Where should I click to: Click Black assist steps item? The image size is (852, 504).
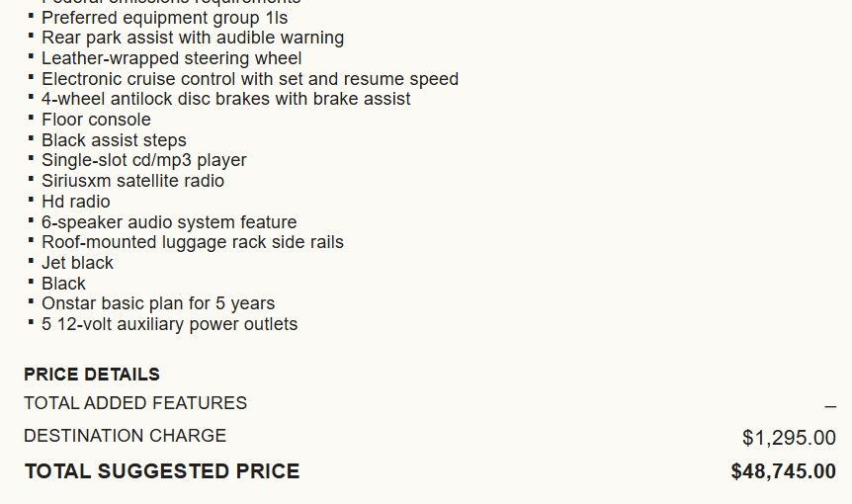pyautogui.click(x=114, y=140)
